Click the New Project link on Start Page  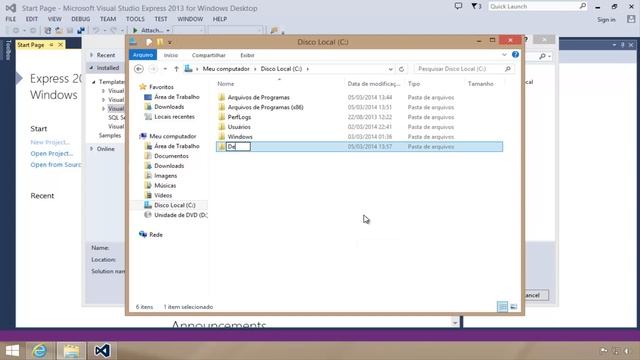(50, 142)
